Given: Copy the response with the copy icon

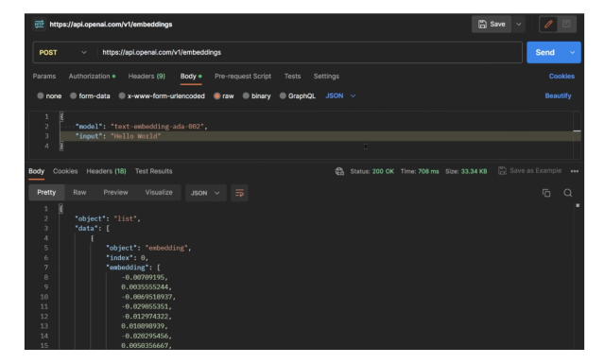Looking at the screenshot, I should [546, 193].
